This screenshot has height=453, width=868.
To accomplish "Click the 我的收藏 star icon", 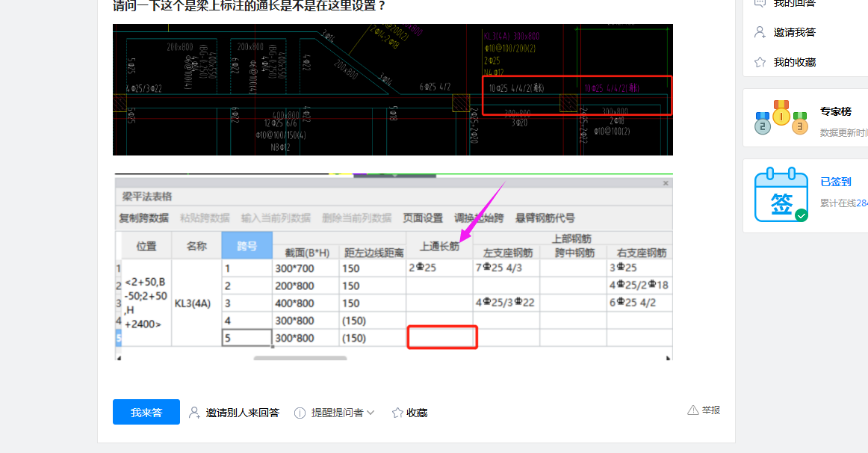I will [760, 62].
